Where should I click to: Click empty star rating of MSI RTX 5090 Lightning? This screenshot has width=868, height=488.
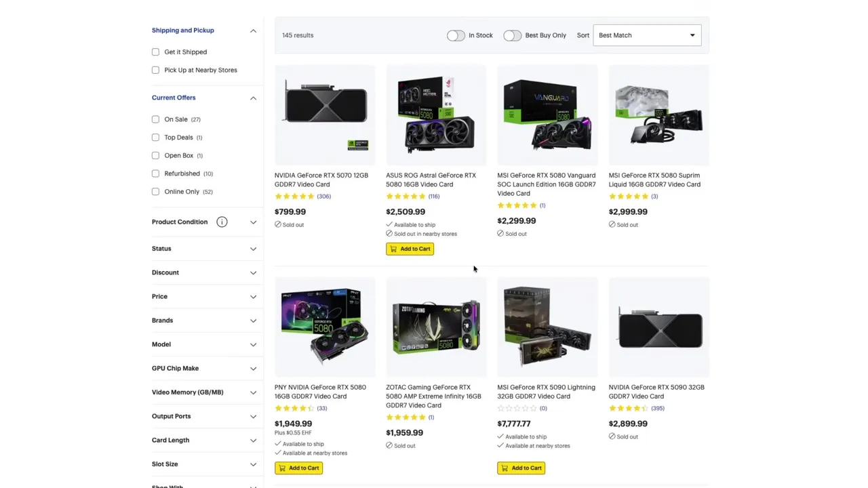(517, 409)
